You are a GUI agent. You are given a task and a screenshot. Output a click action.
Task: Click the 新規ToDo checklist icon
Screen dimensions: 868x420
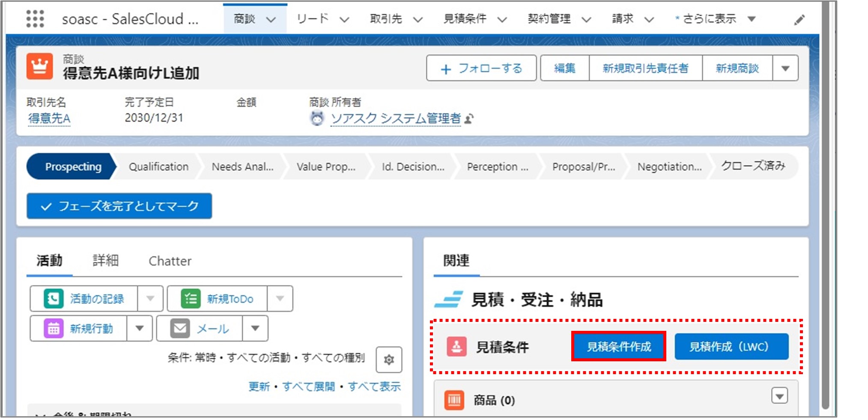[x=191, y=299]
